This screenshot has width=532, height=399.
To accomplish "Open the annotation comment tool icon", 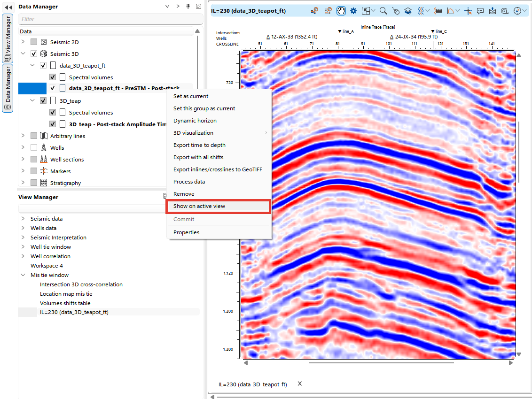I will point(480,10).
